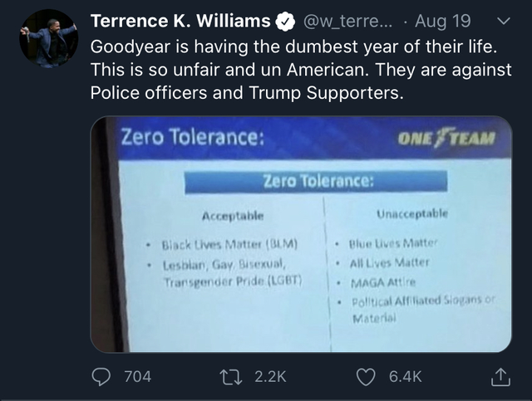532x401 pixels.
Task: Share the tweet via upload arrow icon
Action: (x=500, y=376)
